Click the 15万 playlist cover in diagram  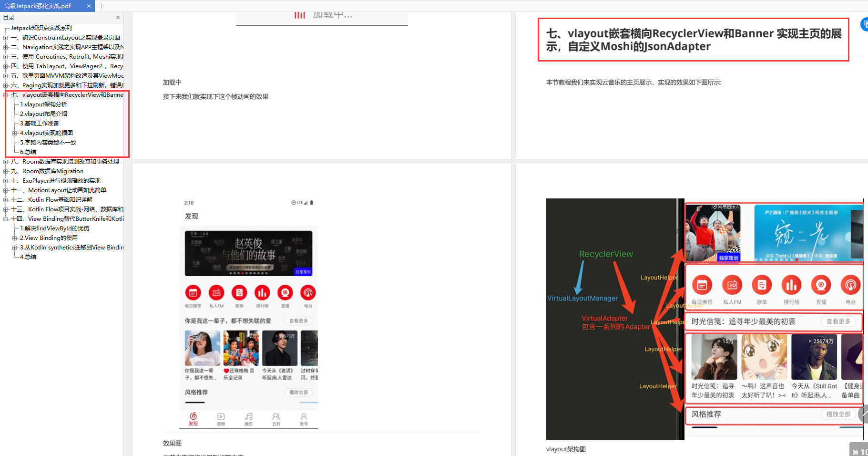[x=714, y=357]
